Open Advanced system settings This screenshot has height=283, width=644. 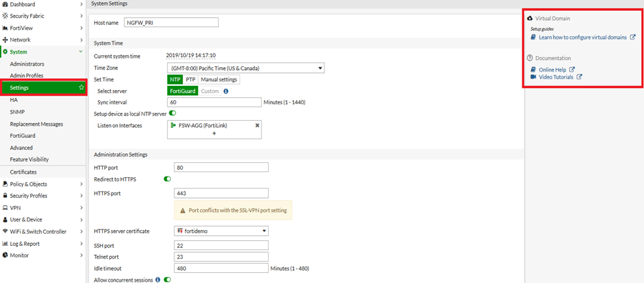(x=21, y=147)
